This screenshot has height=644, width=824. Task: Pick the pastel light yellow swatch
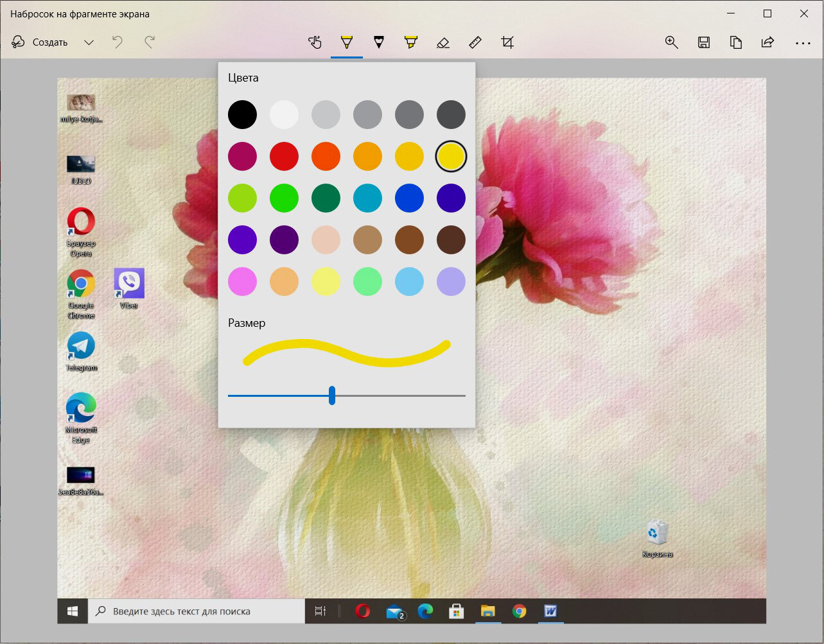[326, 281]
